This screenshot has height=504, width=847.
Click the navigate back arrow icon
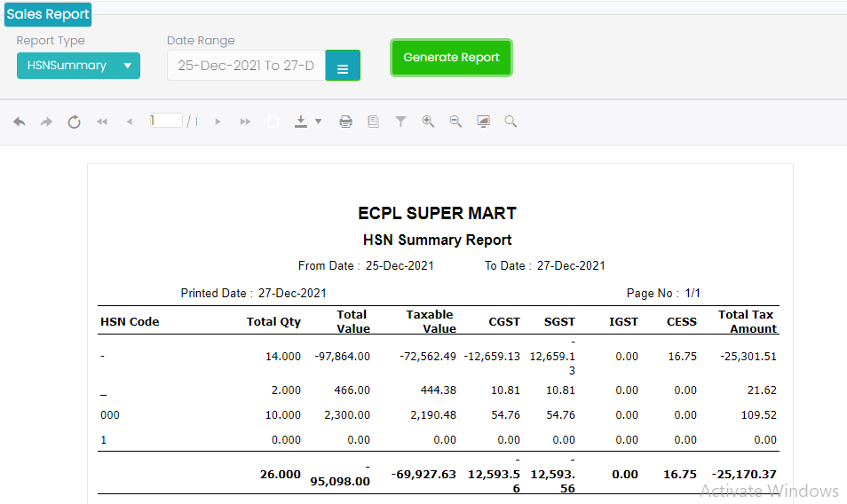point(20,122)
